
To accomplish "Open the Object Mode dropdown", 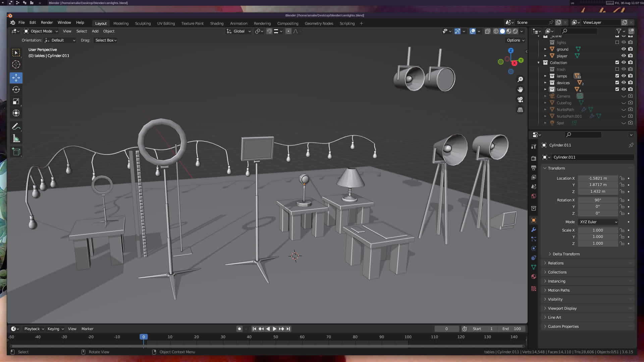I will click(x=41, y=31).
